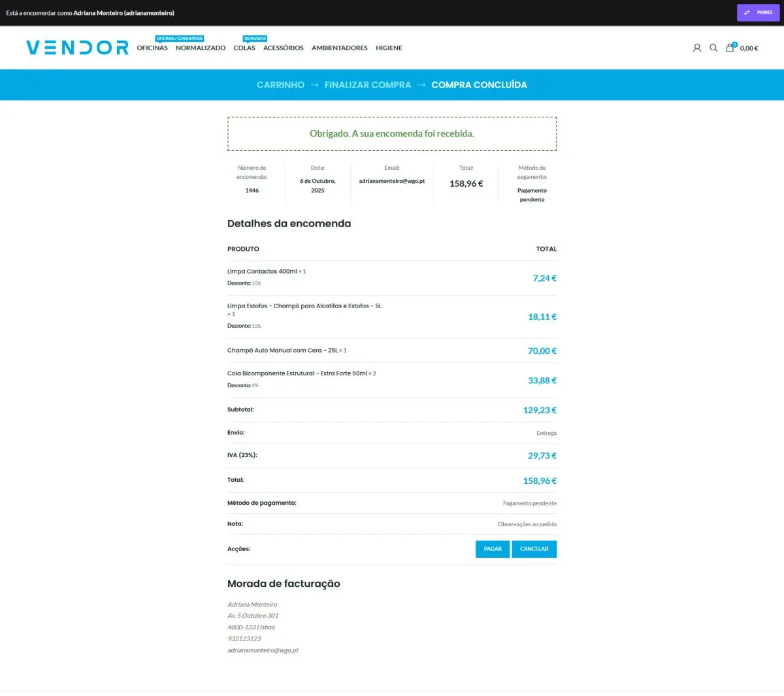Click the OFICINAS/CONSUMÍVEIS badge above Oficinas
This screenshot has height=696, width=784.
[x=179, y=38]
